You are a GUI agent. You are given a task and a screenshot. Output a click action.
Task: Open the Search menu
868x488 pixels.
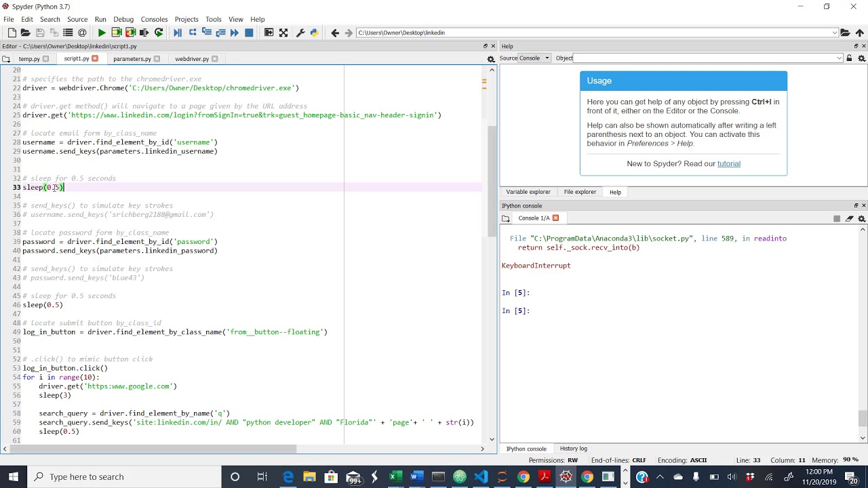click(x=50, y=19)
